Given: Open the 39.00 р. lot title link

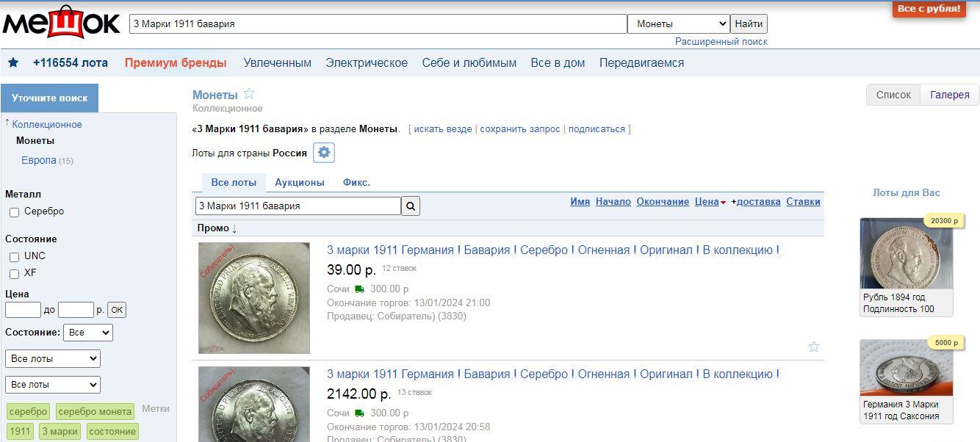Looking at the screenshot, I should click(553, 250).
